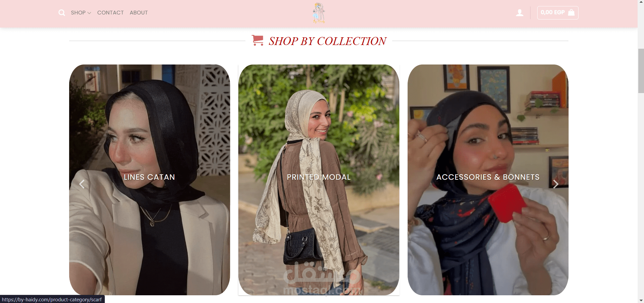644x303 pixels.
Task: Click the site logo in header
Action: (319, 13)
